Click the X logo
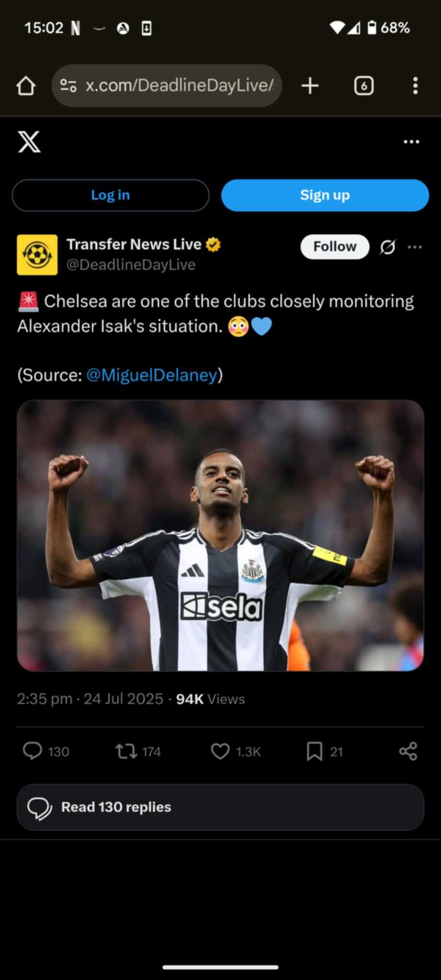The image size is (441, 980). (29, 142)
